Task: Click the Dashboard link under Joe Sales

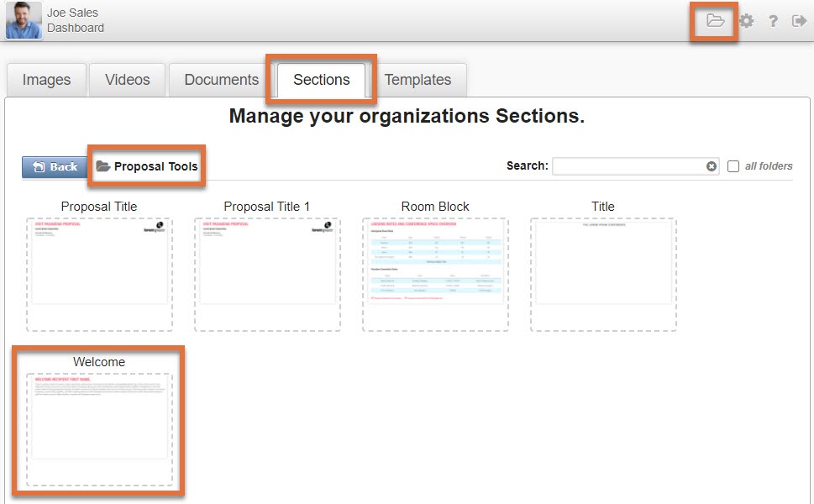Action: (x=76, y=28)
